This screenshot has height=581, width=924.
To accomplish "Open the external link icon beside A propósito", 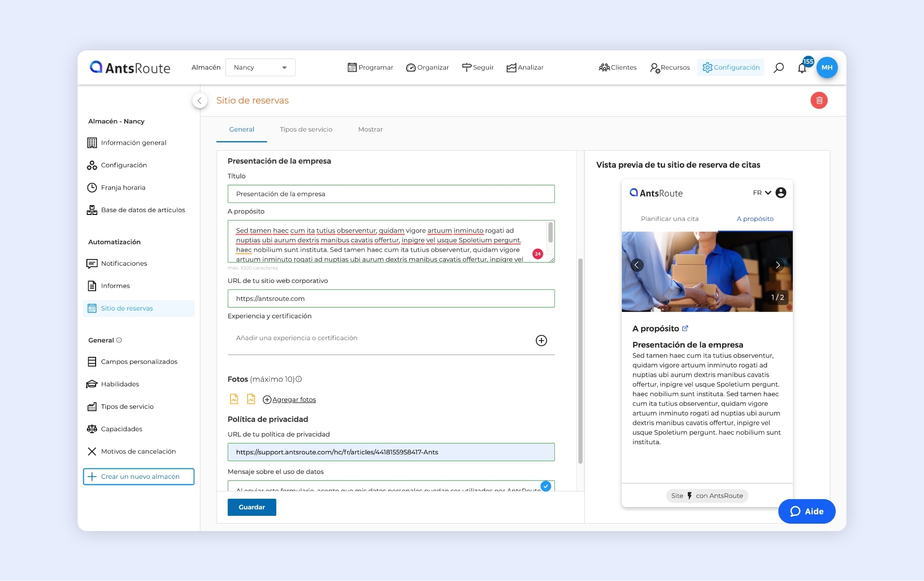I will coord(685,329).
